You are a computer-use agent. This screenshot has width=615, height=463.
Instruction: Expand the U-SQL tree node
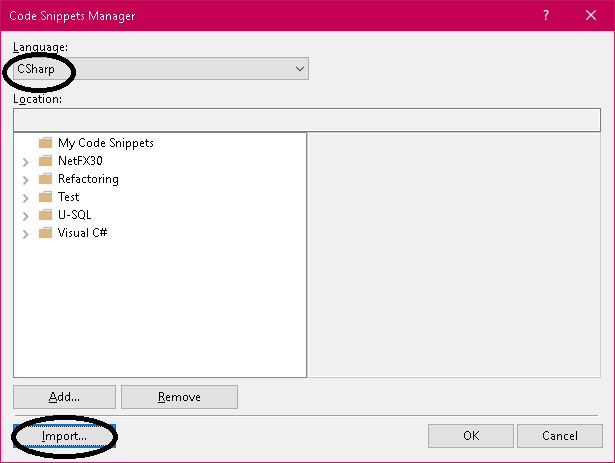(25, 216)
